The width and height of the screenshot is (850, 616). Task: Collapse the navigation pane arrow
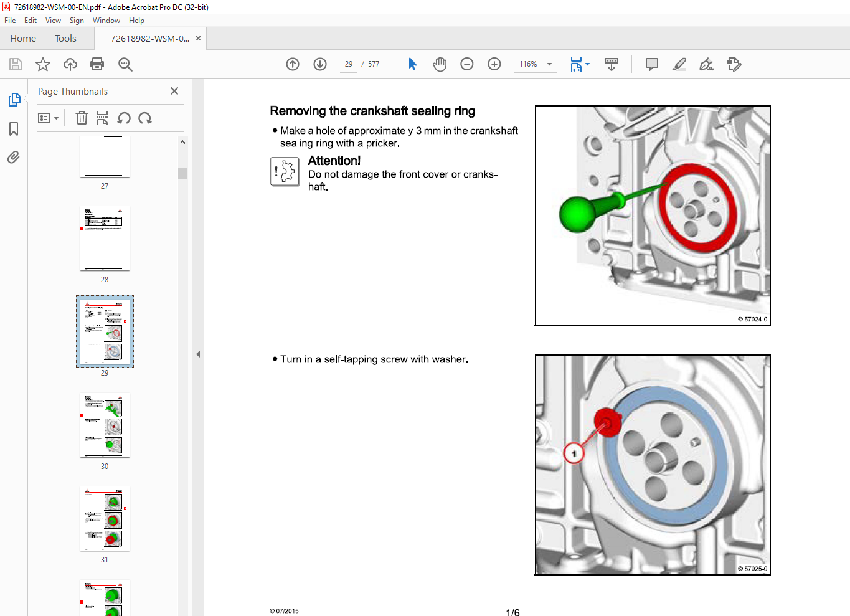coord(198,354)
